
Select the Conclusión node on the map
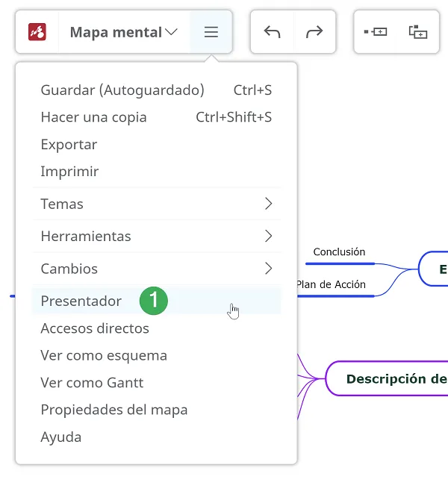[x=339, y=252]
